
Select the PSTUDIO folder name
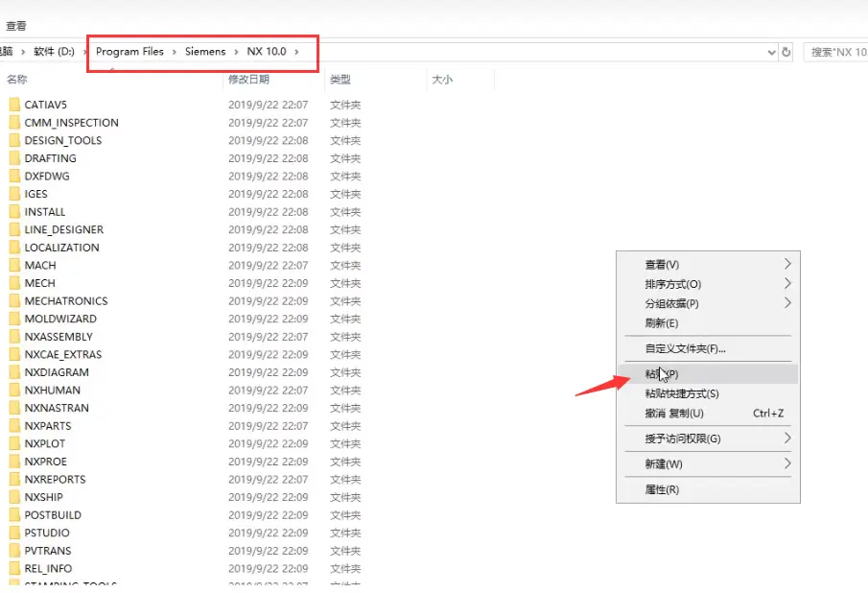47,533
